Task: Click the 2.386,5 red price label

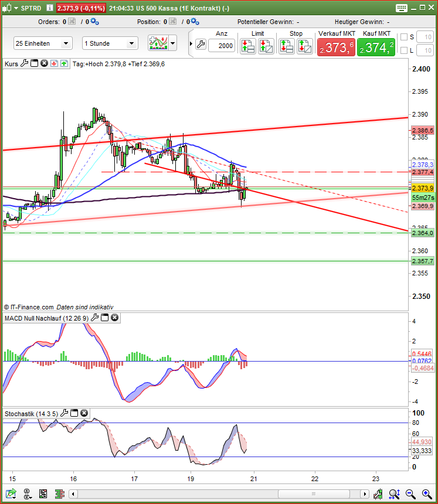Action: coord(423,130)
